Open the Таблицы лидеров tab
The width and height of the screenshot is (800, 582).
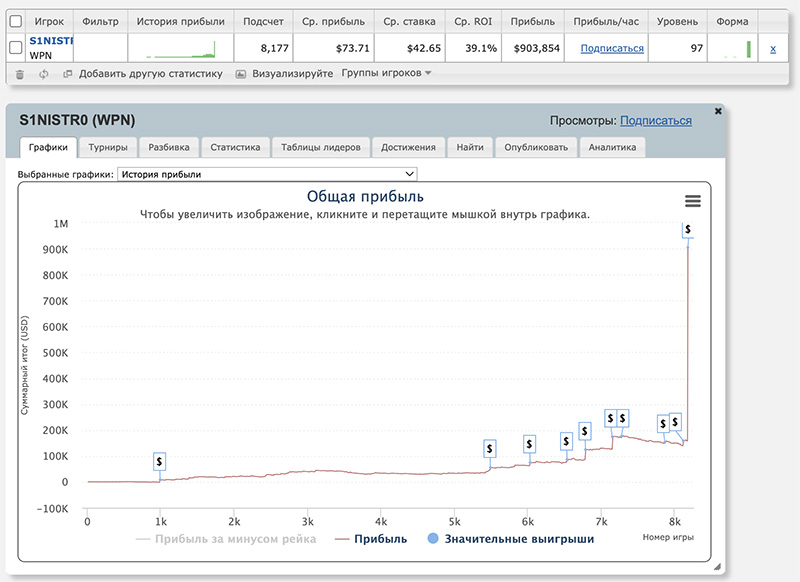coord(321,147)
